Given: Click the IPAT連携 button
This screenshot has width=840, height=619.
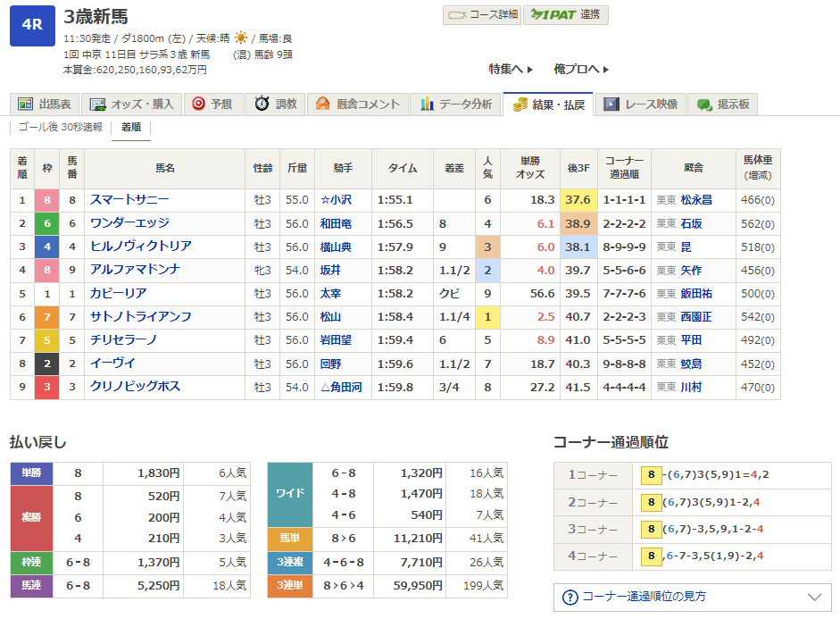Looking at the screenshot, I should (565, 15).
